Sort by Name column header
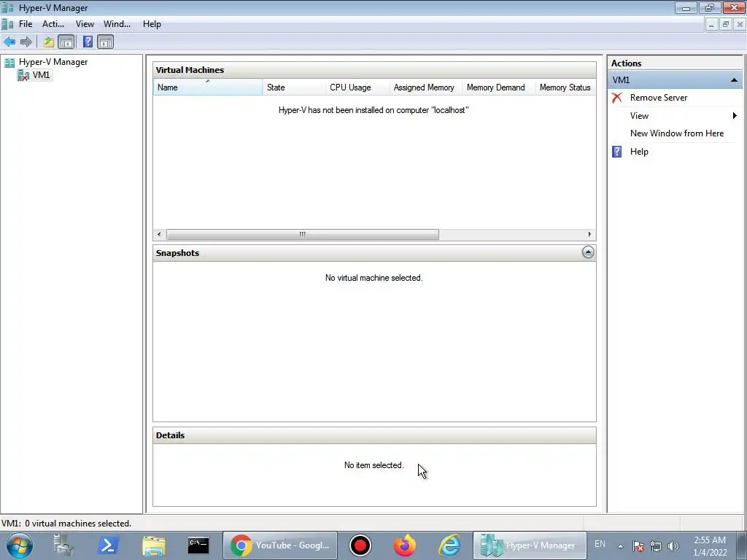This screenshot has width=747, height=560. point(208,87)
